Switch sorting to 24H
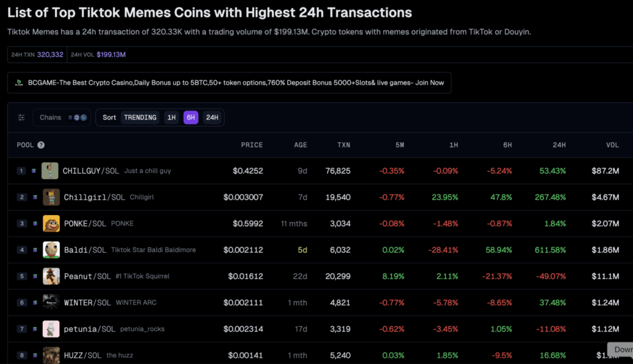Screen dimensions: 633x364 (212, 117)
